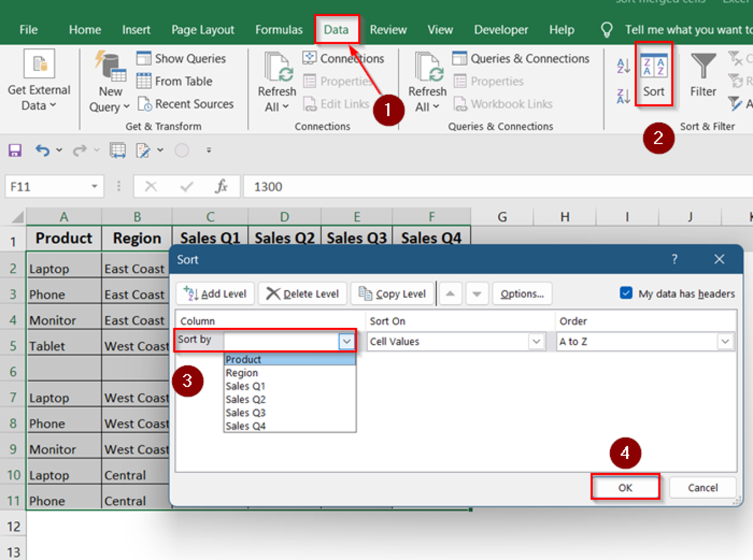Viewport: 753px width, 560px height.
Task: Open the Filter tool
Action: (703, 78)
